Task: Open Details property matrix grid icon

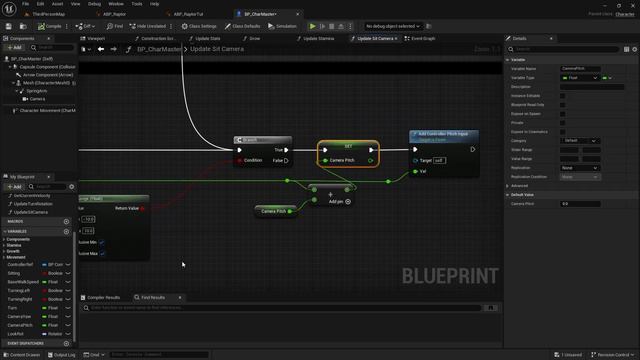Action: (x=627, y=49)
